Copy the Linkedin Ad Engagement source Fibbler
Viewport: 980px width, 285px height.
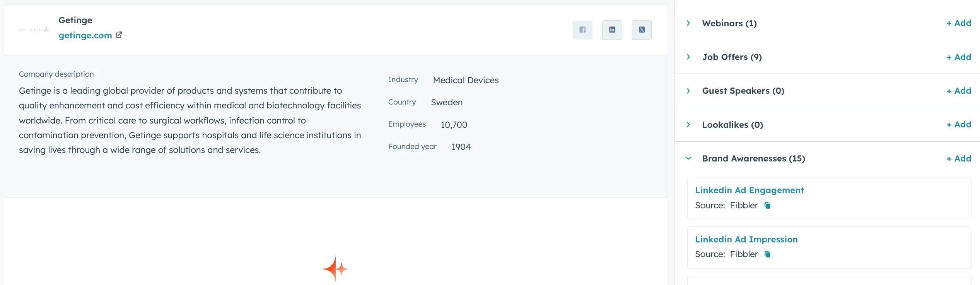(767, 206)
